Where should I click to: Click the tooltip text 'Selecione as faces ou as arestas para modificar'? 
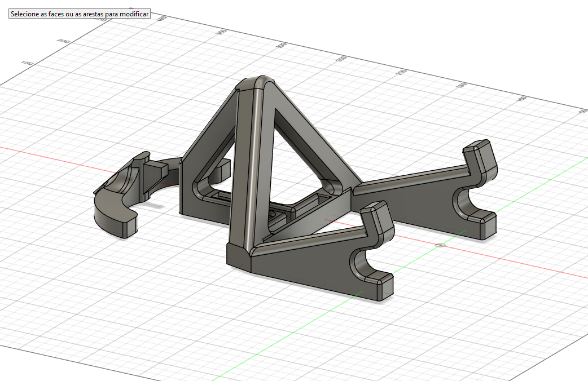coord(80,14)
